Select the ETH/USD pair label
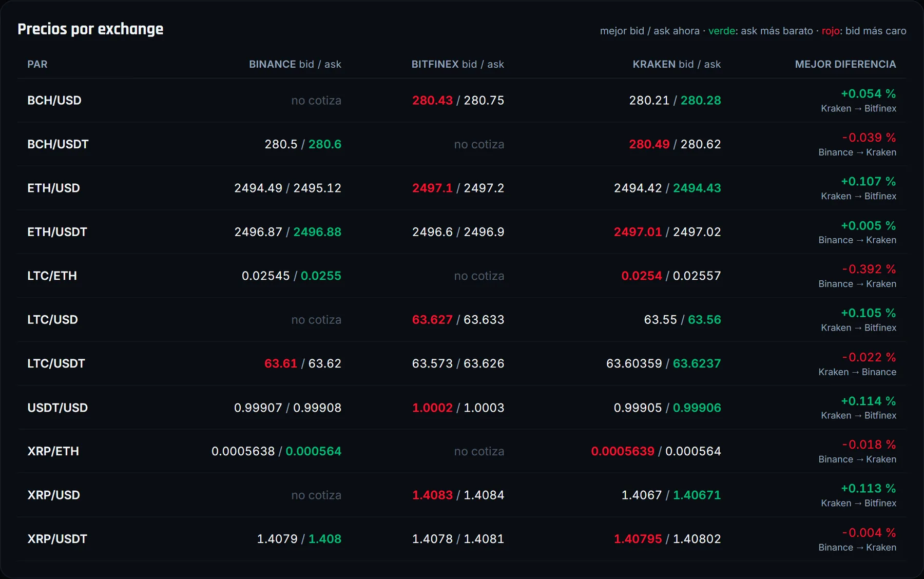Screen dimensions: 924x579 (54, 188)
